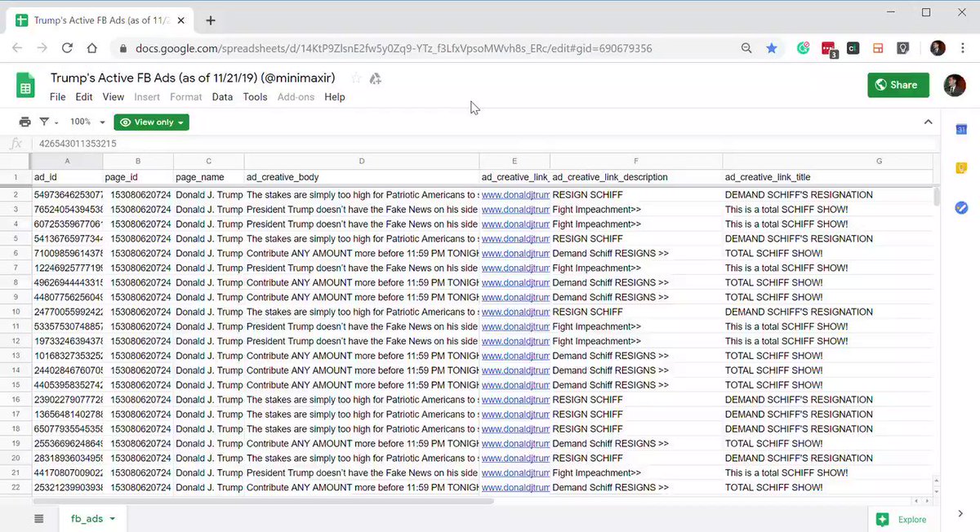Open the Google account avatar

(x=954, y=85)
